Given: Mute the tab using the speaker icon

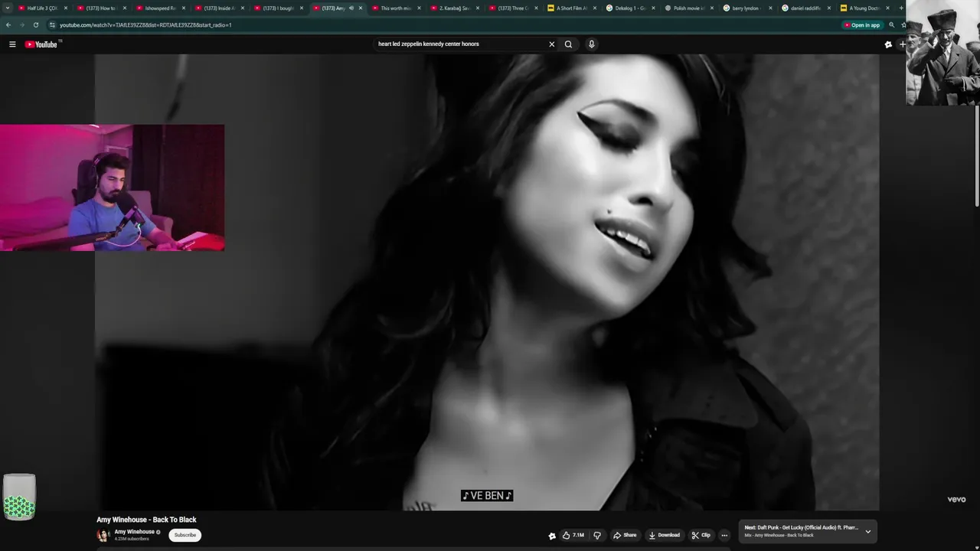Looking at the screenshot, I should point(351,8).
